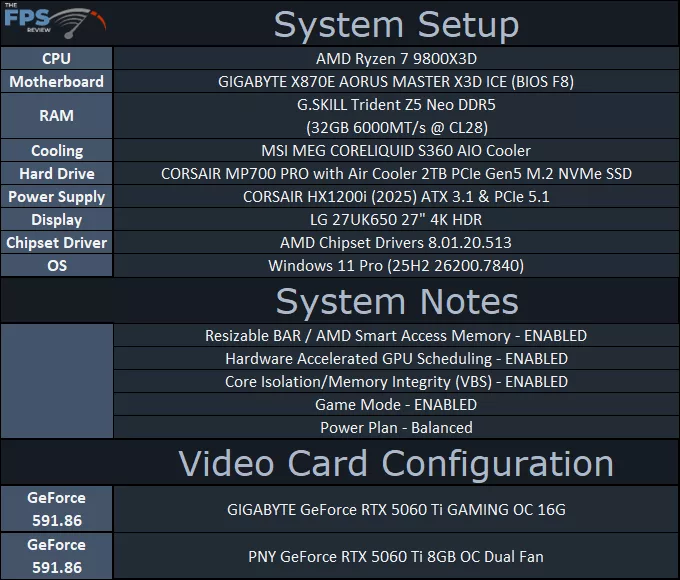This screenshot has width=680, height=580.
Task: Select MSI MEG CORELIQUID S360 AIO Cooler
Action: [396, 151]
